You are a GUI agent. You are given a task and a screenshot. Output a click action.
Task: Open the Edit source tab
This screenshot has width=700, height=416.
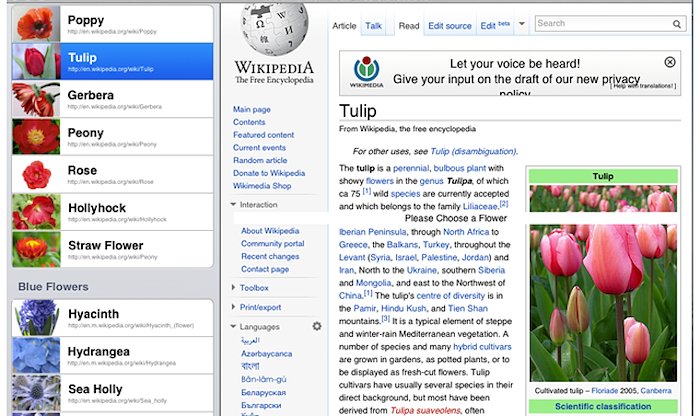coord(450,26)
